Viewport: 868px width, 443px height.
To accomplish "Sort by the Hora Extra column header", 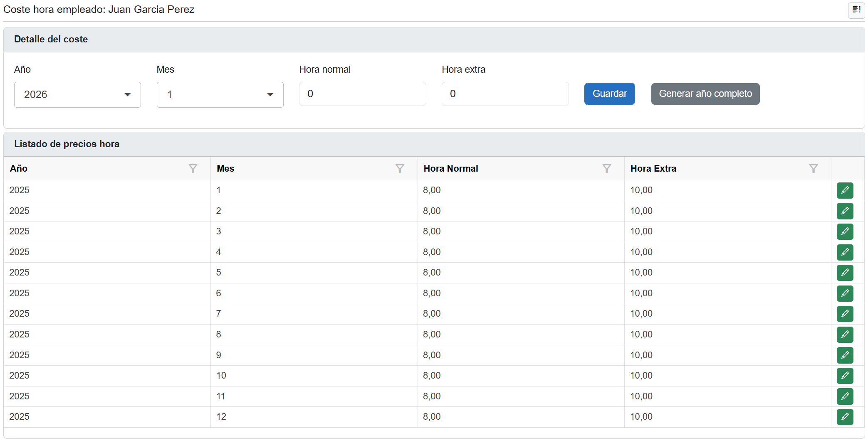I will coord(653,168).
